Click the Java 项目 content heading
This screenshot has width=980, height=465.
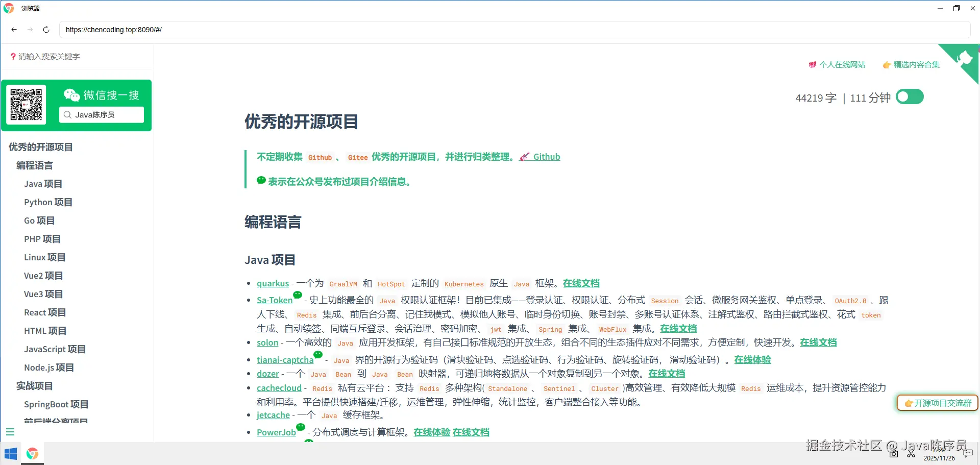click(270, 260)
